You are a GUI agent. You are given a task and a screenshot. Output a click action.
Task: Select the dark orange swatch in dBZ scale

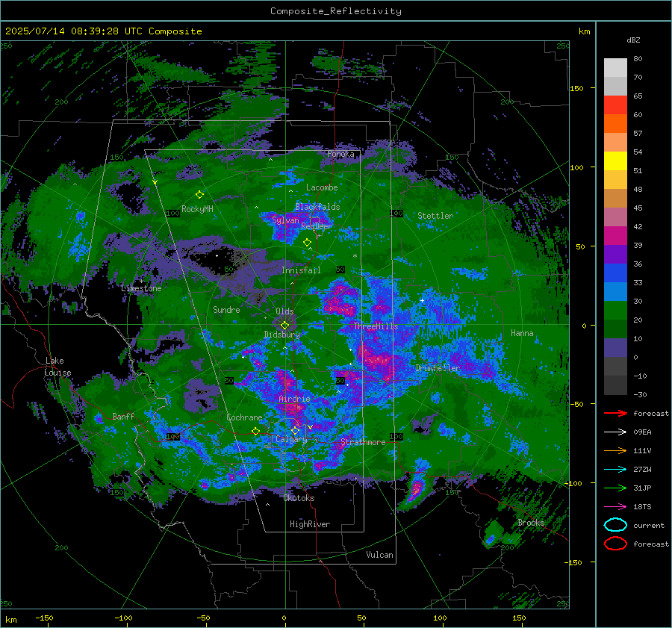(615, 123)
